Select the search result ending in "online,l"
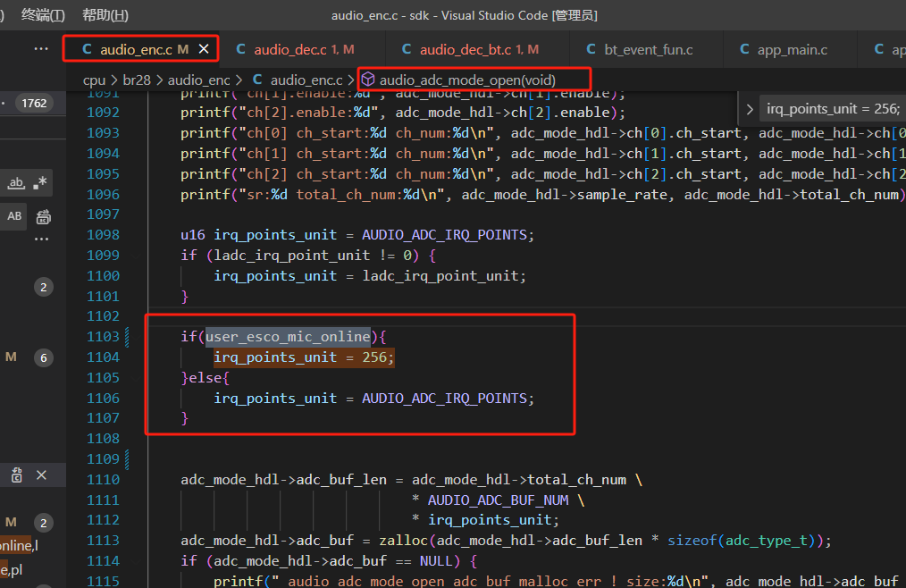The width and height of the screenshot is (906, 588). (x=19, y=545)
